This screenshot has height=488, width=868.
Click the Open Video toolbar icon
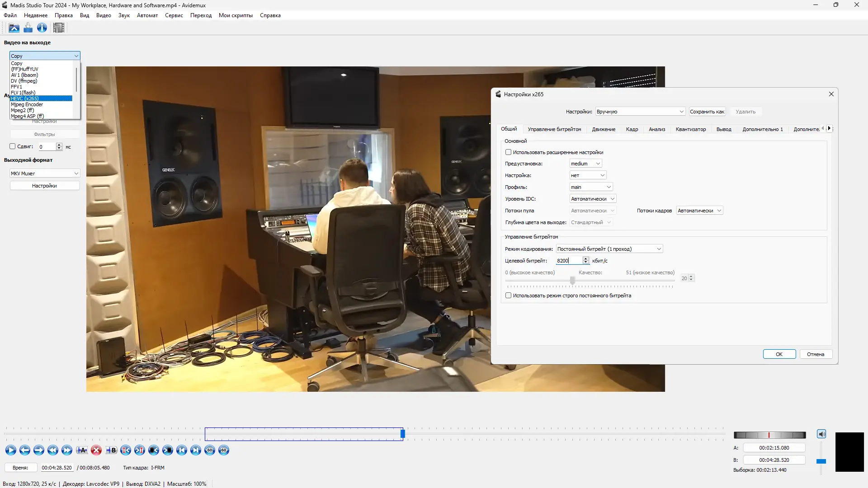click(14, 28)
